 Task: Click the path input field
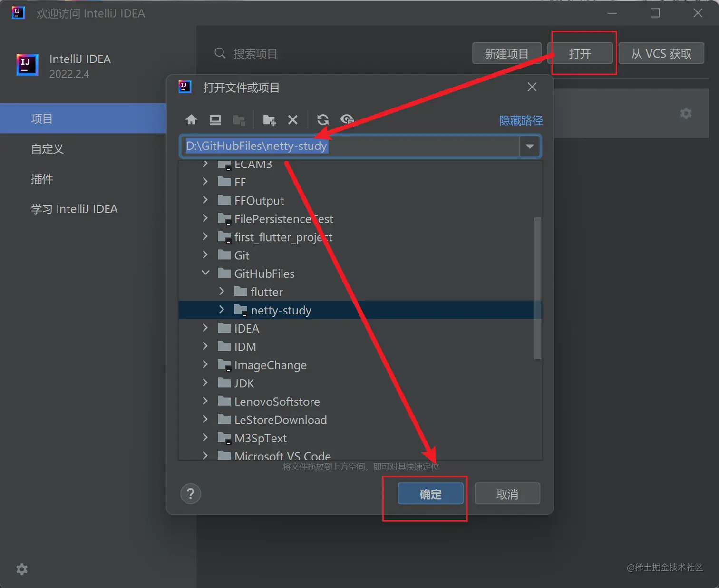[350, 147]
